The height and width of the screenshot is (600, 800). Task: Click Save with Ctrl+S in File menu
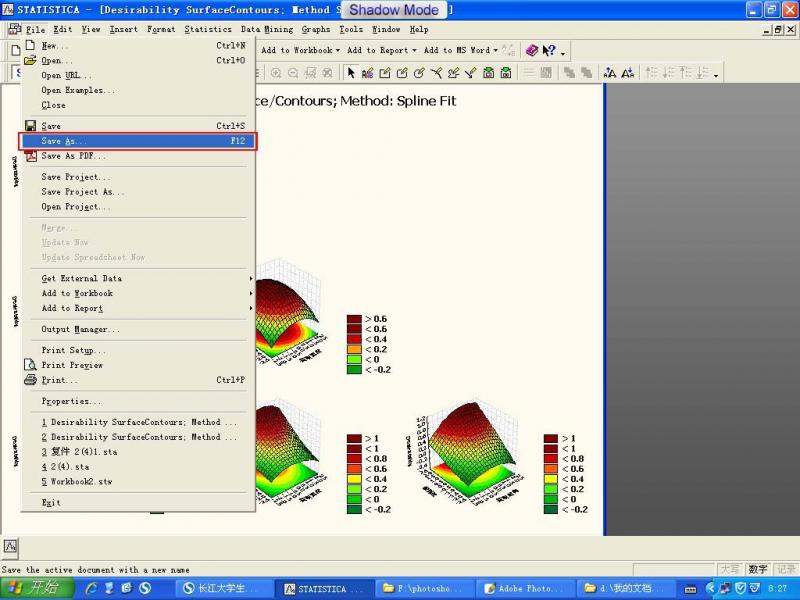(x=138, y=126)
